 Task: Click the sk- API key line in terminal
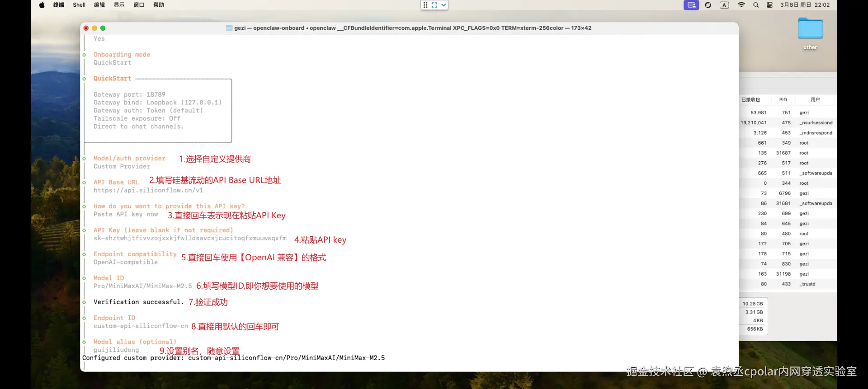[x=190, y=239]
